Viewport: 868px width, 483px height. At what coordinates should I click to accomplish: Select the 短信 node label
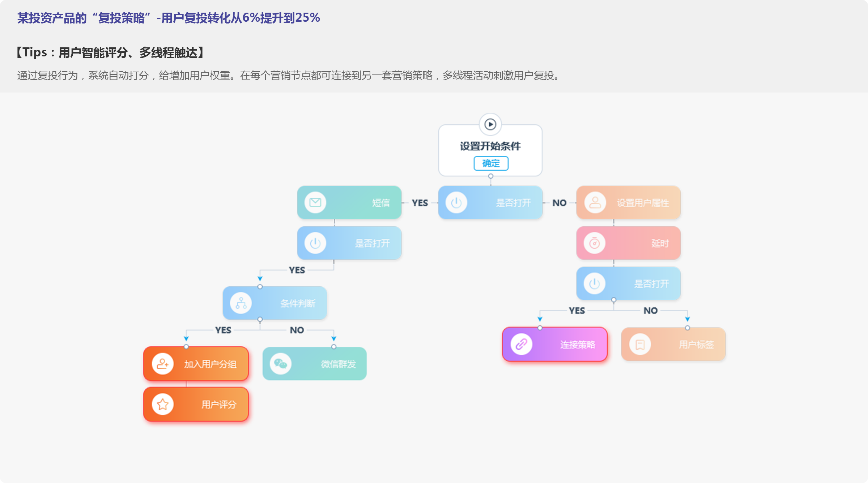pyautogui.click(x=381, y=203)
